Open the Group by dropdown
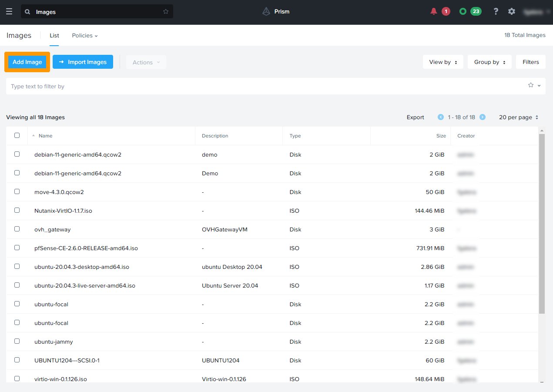Screen dimensions: 553x392 click(x=489, y=62)
